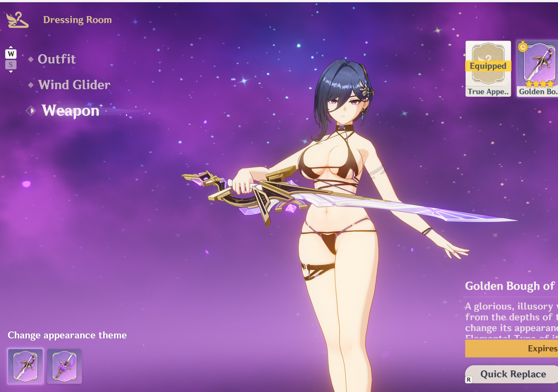558x392 pixels.
Task: Choose the second purple sword appearance theme
Action: pyautogui.click(x=64, y=366)
